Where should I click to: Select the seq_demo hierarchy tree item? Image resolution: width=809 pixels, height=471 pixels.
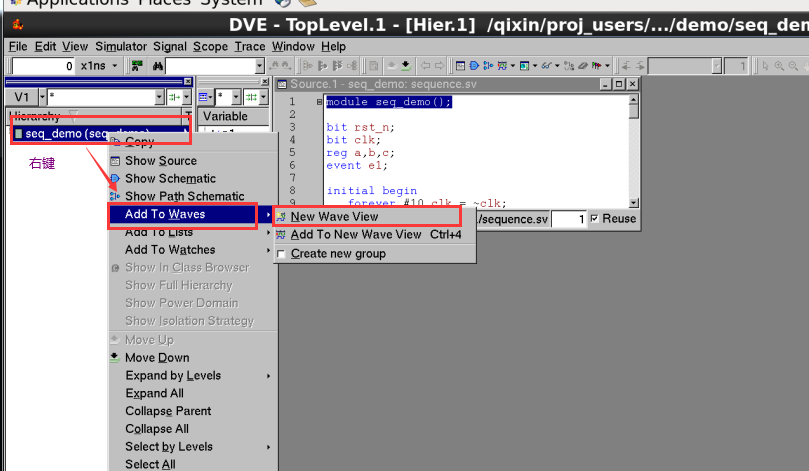pyautogui.click(x=100, y=134)
